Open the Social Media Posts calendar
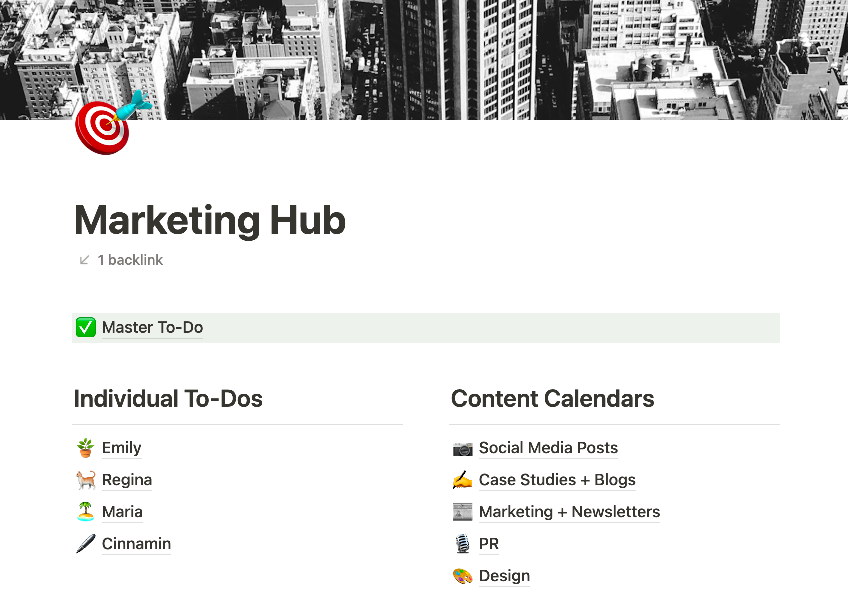Image resolution: width=848 pixels, height=616 pixels. click(x=548, y=448)
